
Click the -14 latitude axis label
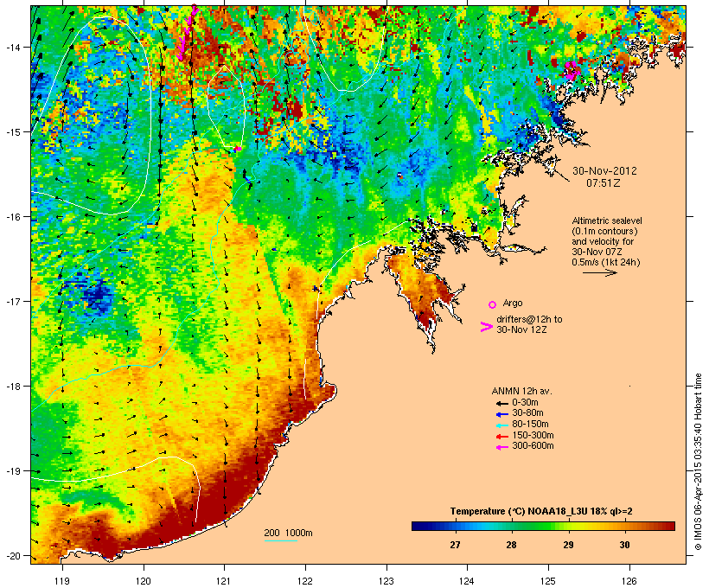click(x=13, y=47)
